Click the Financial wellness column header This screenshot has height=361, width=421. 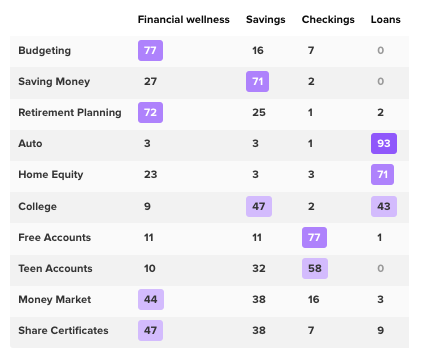tap(184, 20)
